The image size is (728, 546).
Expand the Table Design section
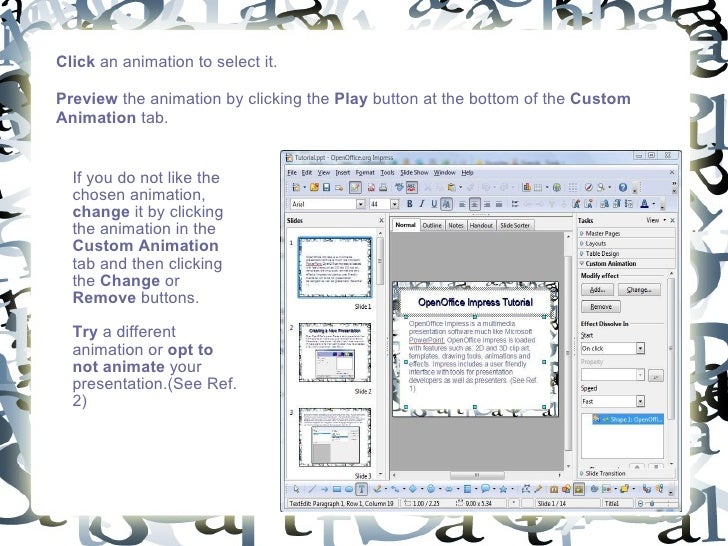[x=627, y=254]
